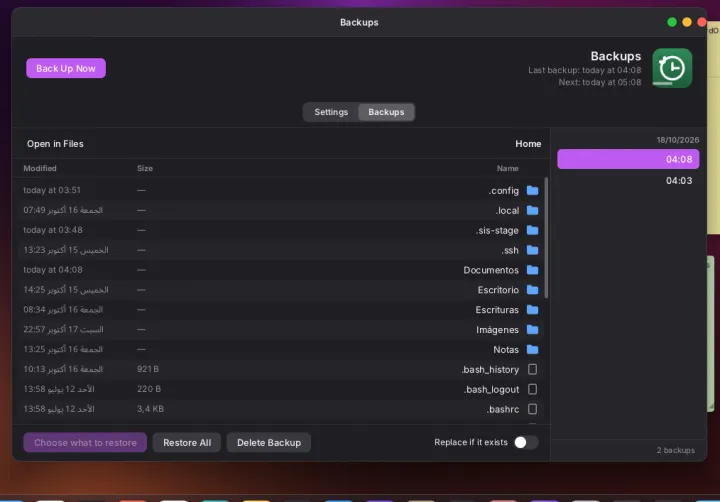Click the .config folder name
The height and width of the screenshot is (502, 720).
(x=504, y=191)
